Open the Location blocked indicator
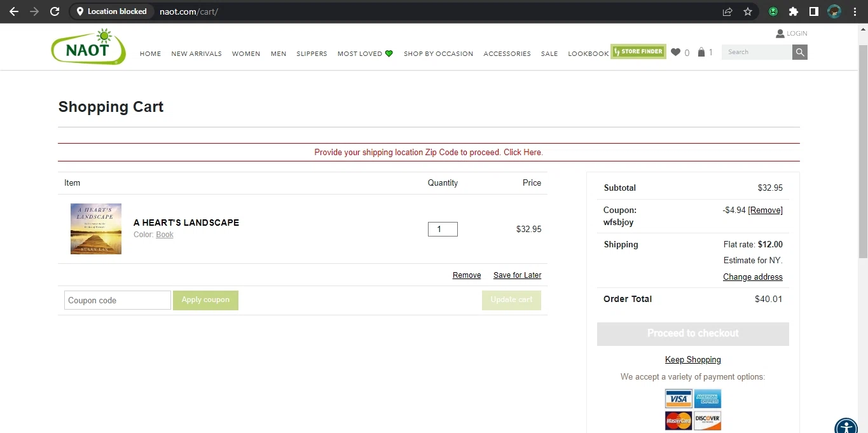868x433 pixels. (111, 11)
